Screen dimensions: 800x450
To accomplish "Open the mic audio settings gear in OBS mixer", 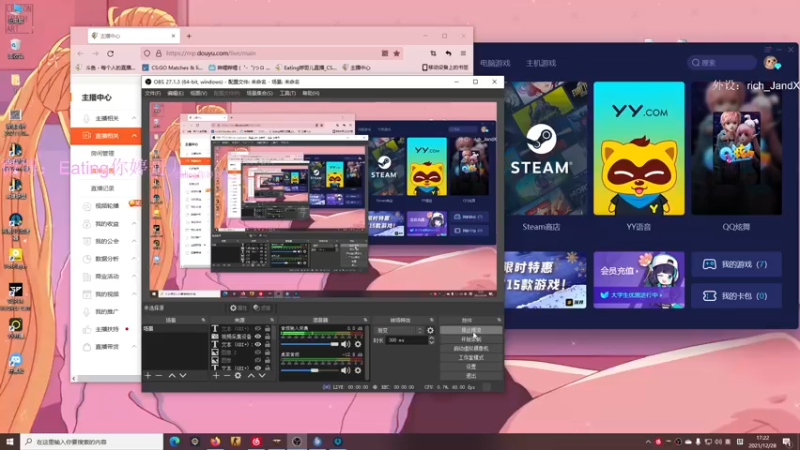I will pos(358,344).
